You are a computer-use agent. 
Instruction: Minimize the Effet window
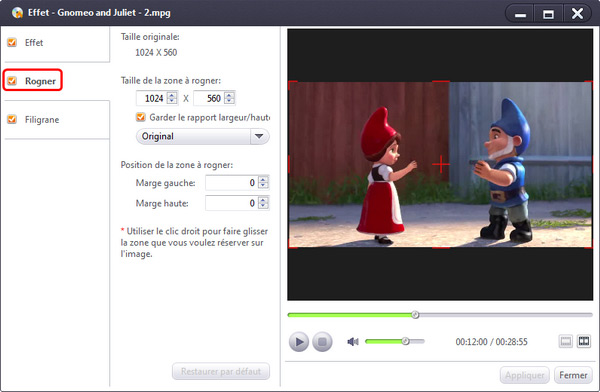520,14
